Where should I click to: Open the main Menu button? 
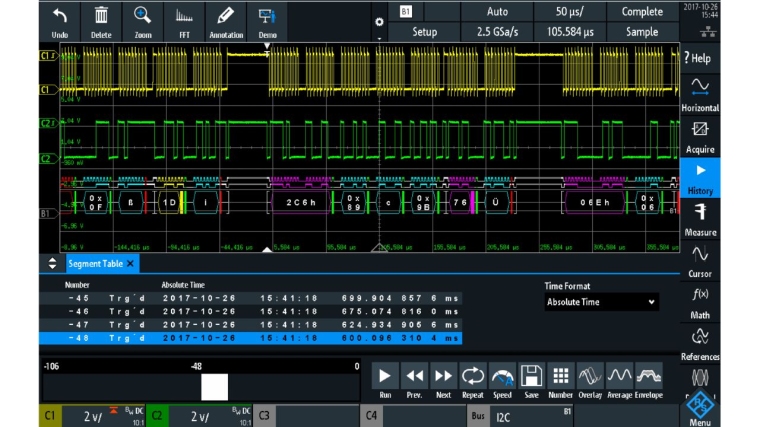(700, 408)
